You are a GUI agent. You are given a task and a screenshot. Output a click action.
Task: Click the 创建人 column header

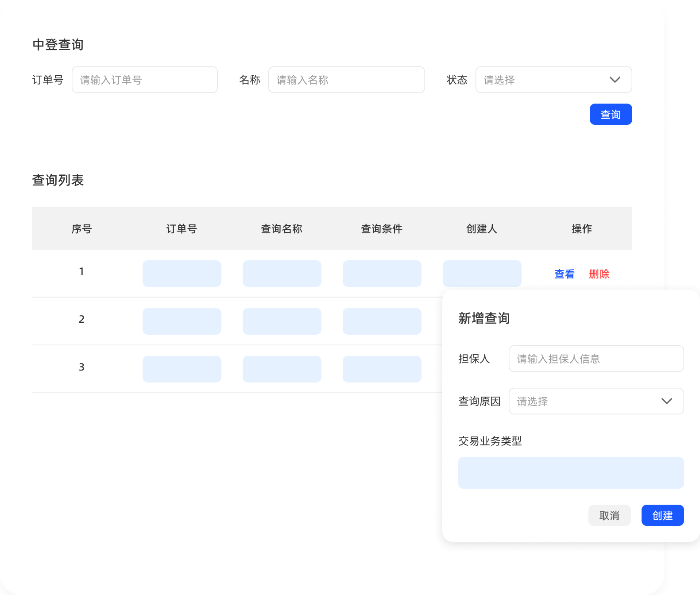pos(482,229)
